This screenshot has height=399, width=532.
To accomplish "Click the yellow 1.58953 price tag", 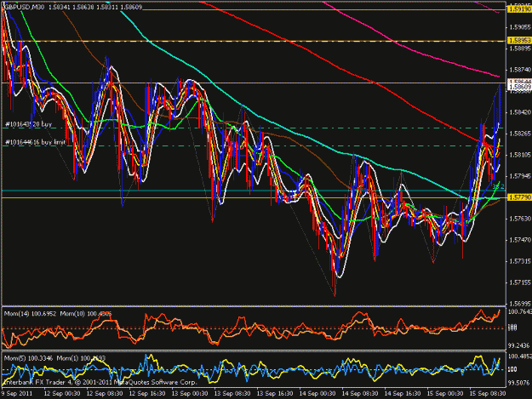I will coord(519,41).
